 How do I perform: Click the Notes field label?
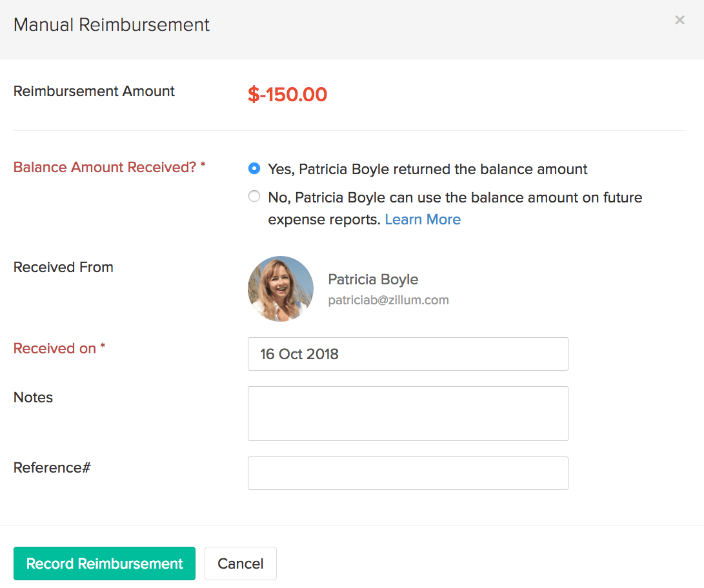(33, 397)
